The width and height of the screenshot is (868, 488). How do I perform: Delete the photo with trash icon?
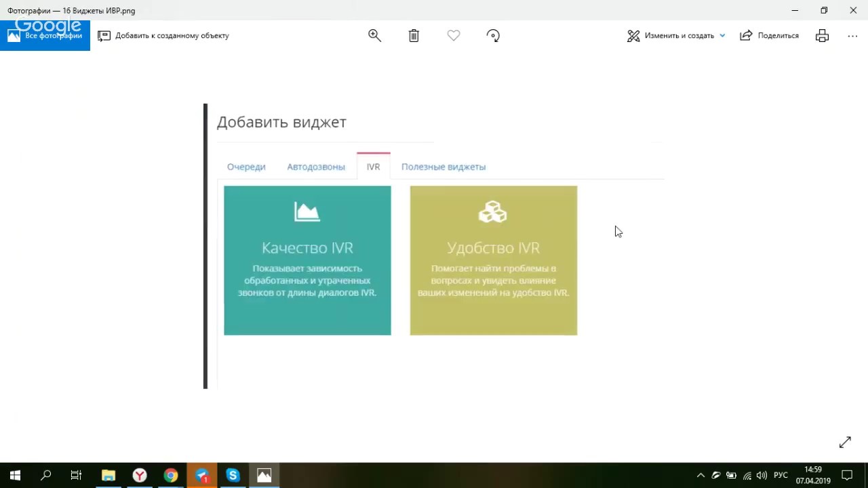coord(414,36)
